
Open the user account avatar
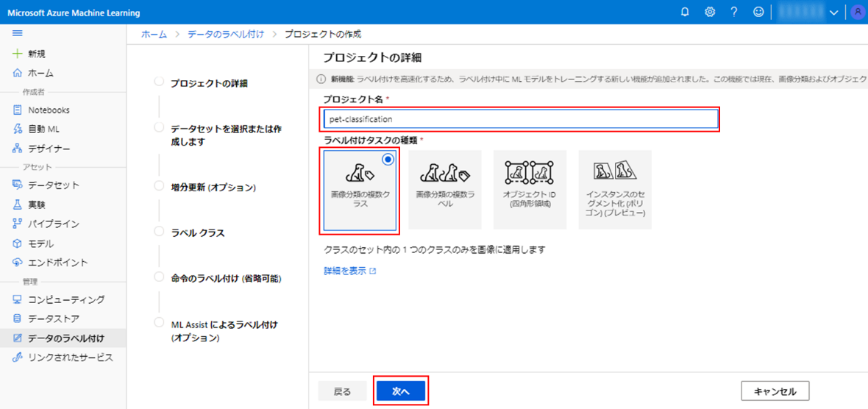point(856,13)
